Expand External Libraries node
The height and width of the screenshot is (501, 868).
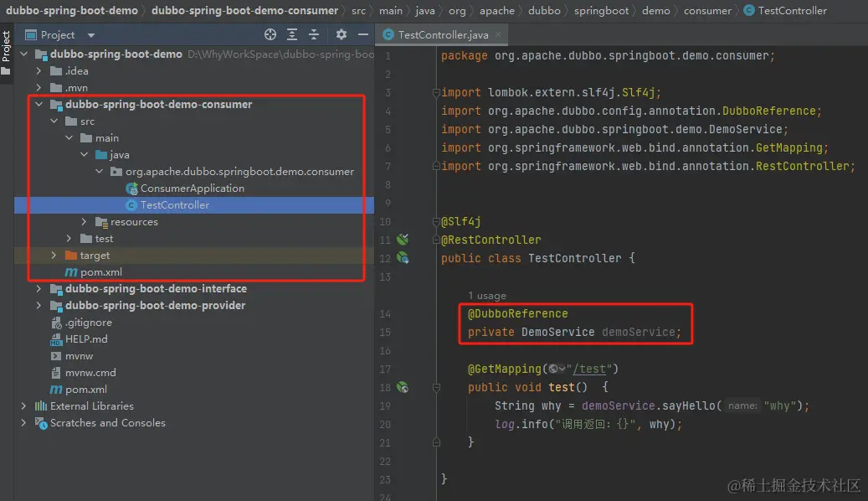coord(23,405)
